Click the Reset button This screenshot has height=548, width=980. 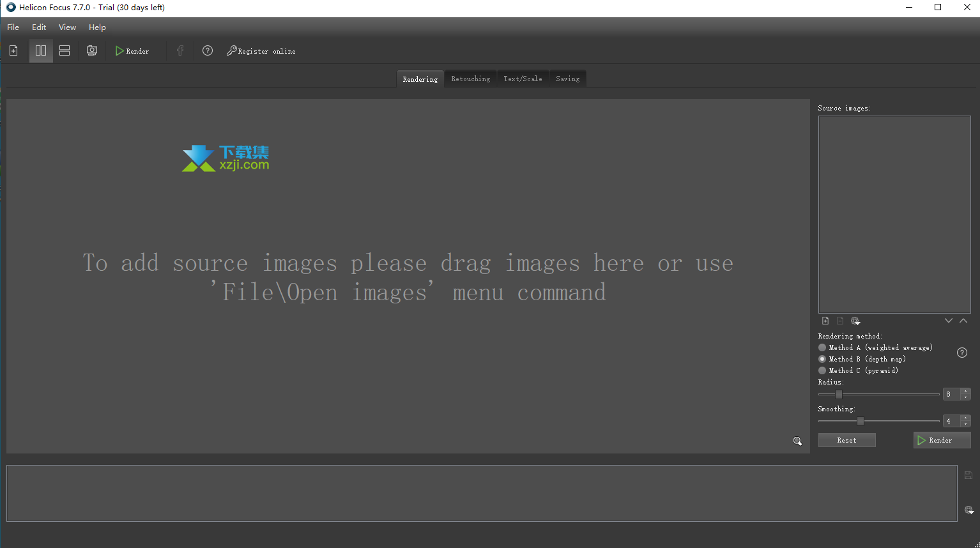(846, 440)
